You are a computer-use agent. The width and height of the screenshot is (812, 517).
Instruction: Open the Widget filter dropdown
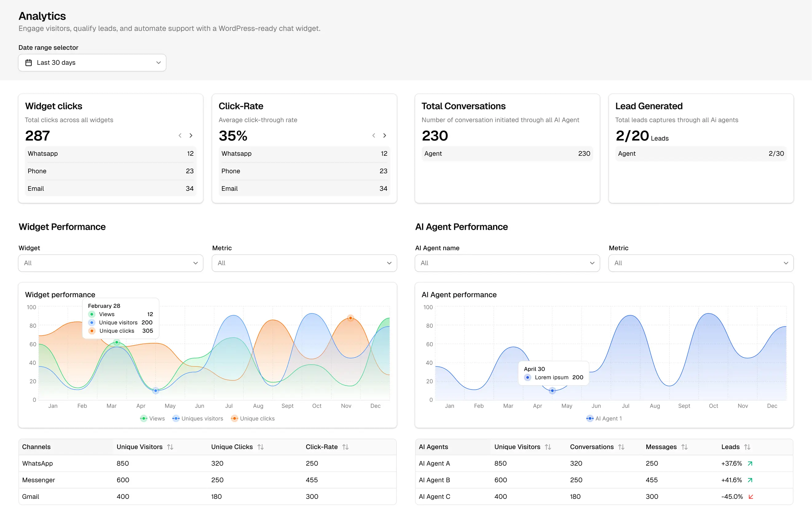[x=111, y=263]
